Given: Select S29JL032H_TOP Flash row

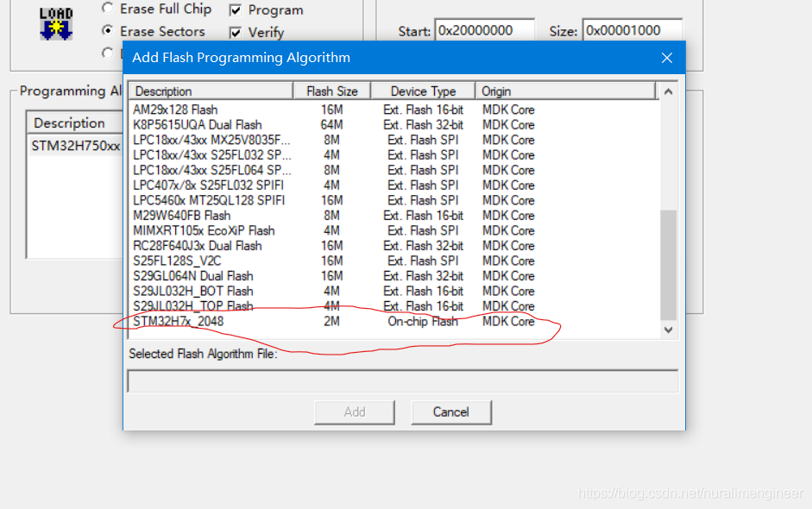Looking at the screenshot, I should point(394,306).
